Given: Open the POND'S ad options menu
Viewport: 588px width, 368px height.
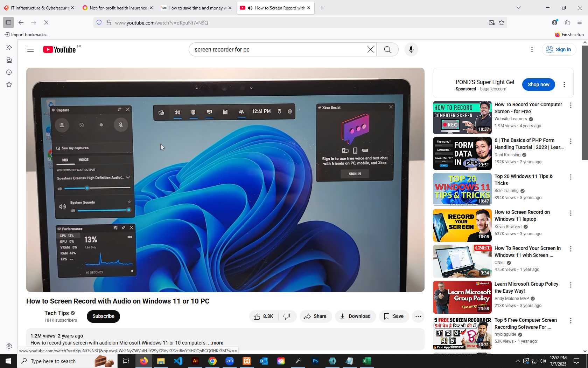Looking at the screenshot, I should pos(564,84).
